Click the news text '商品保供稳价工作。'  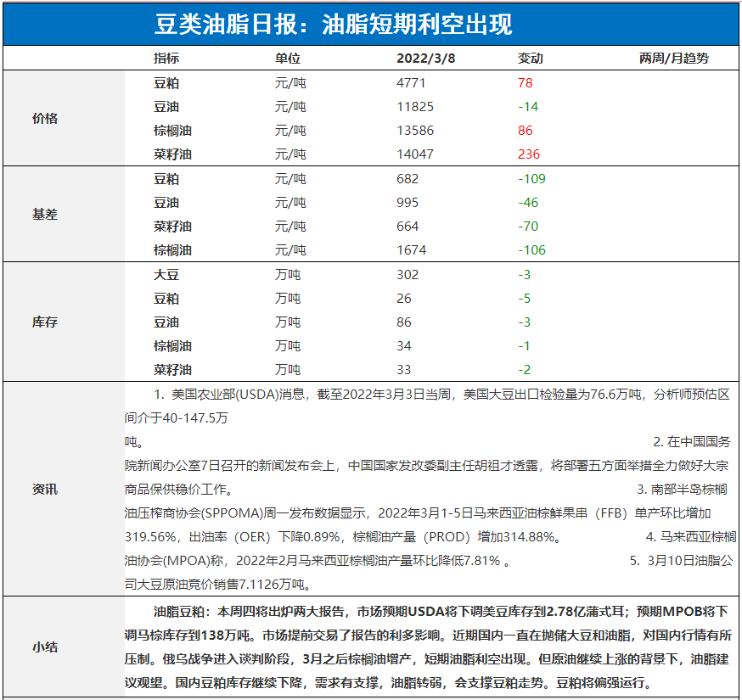coord(179,489)
